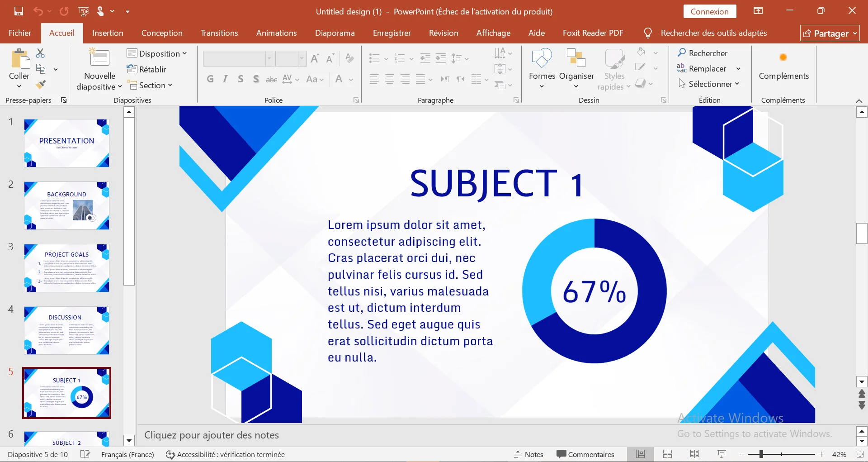Click the Format Painter brush icon

(41, 85)
